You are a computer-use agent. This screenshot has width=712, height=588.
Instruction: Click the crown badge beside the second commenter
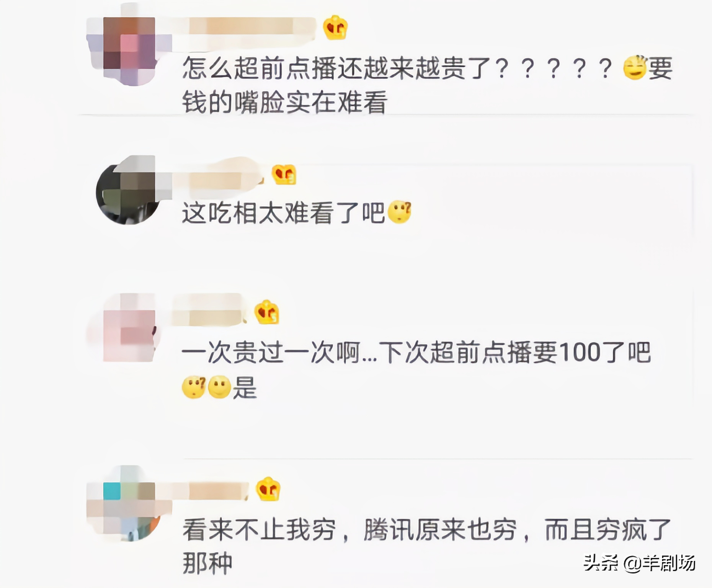pyautogui.click(x=284, y=174)
